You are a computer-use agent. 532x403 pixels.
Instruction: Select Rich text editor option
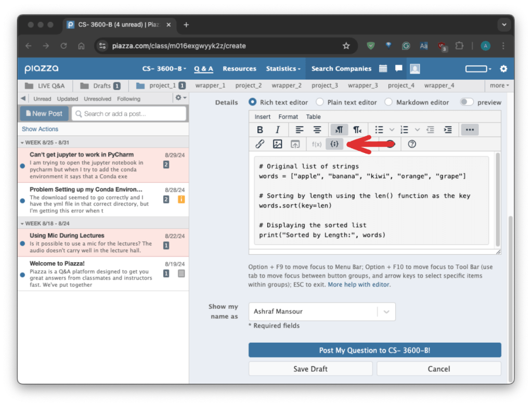252,102
